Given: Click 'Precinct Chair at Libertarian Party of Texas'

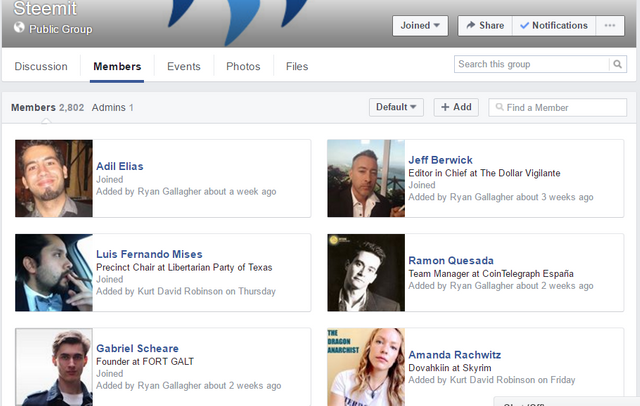Looking at the screenshot, I should pos(184,267).
